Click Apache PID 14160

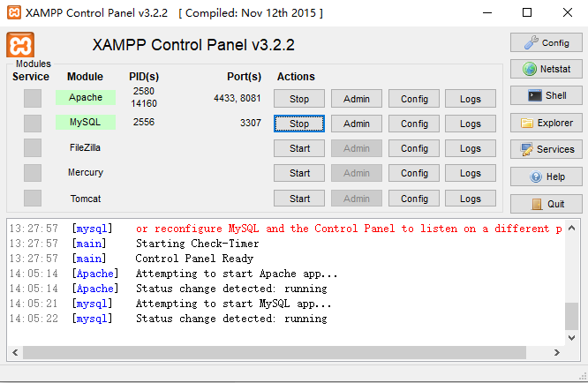click(144, 103)
